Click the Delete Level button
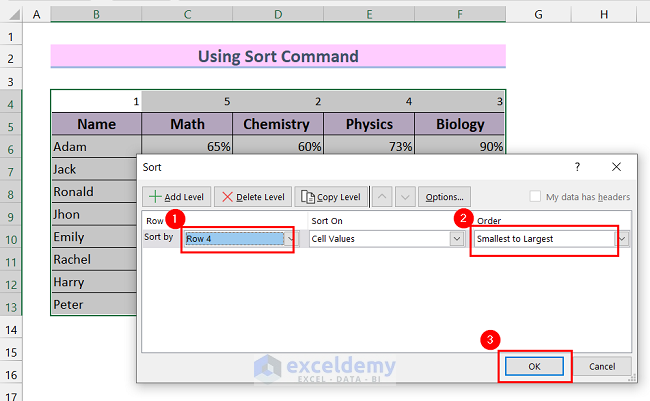 (x=252, y=197)
